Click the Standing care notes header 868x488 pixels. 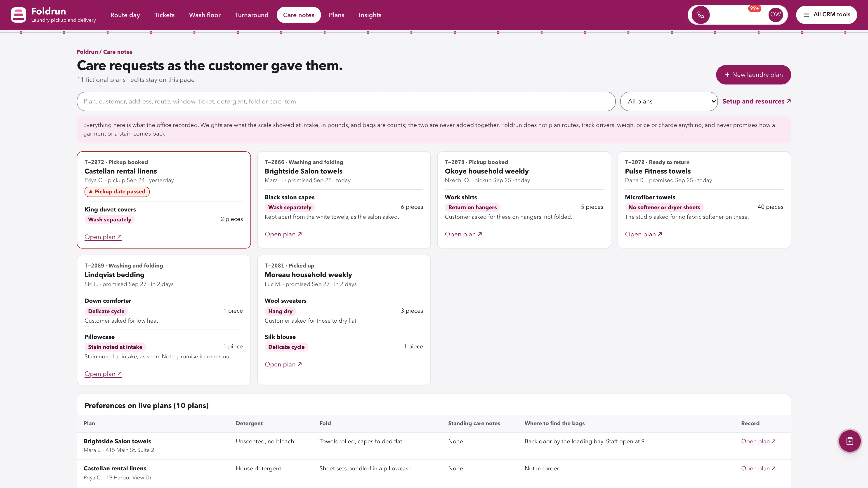pyautogui.click(x=474, y=423)
